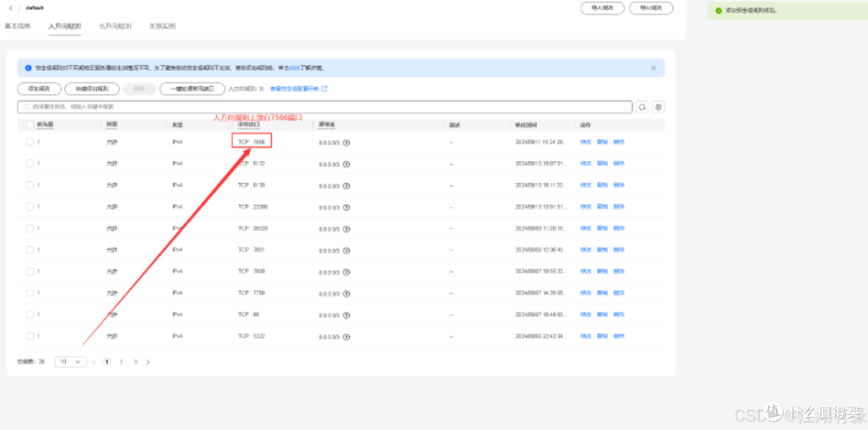This screenshot has width=868, height=430.
Task: Click source info icon in TCP 7760 row
Action: click(346, 293)
